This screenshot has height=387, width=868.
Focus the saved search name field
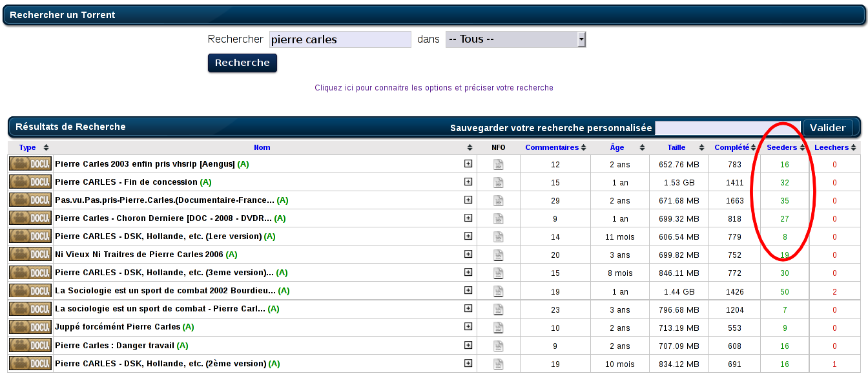tap(728, 128)
